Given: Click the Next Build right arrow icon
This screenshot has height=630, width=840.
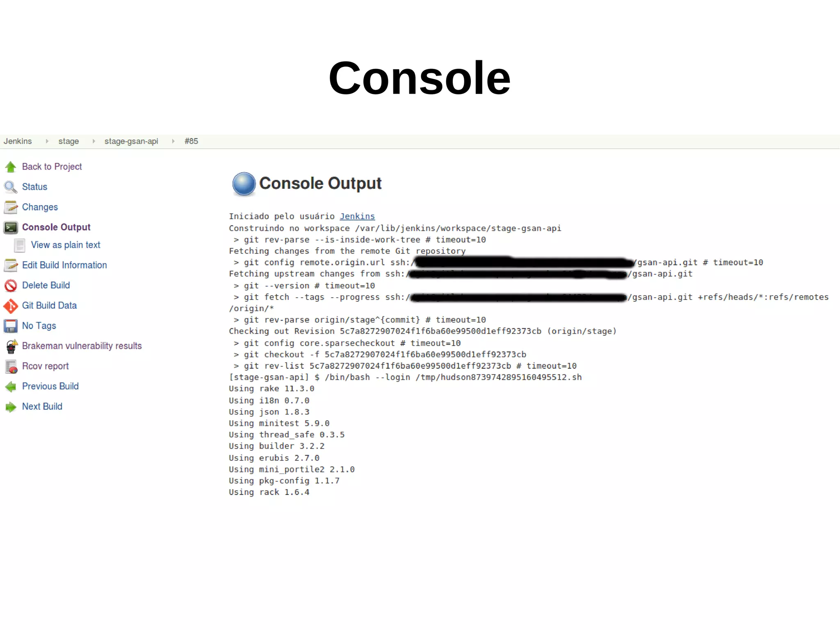Looking at the screenshot, I should point(11,407).
